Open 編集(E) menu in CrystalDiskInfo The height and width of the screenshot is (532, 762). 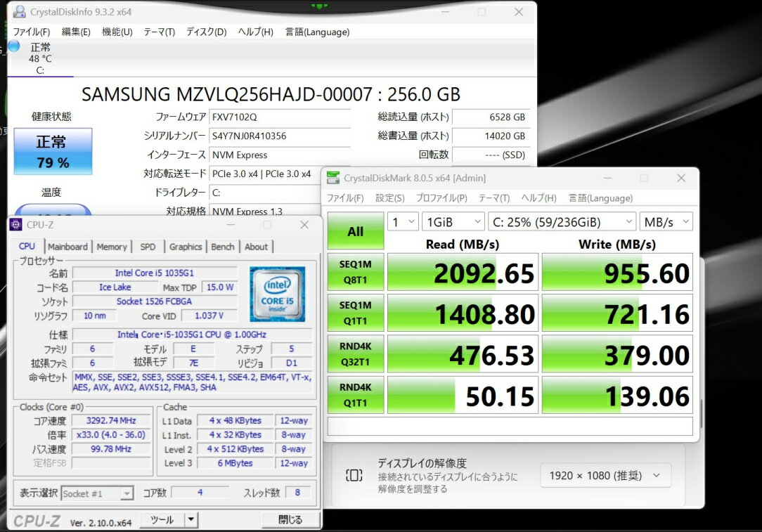point(76,32)
